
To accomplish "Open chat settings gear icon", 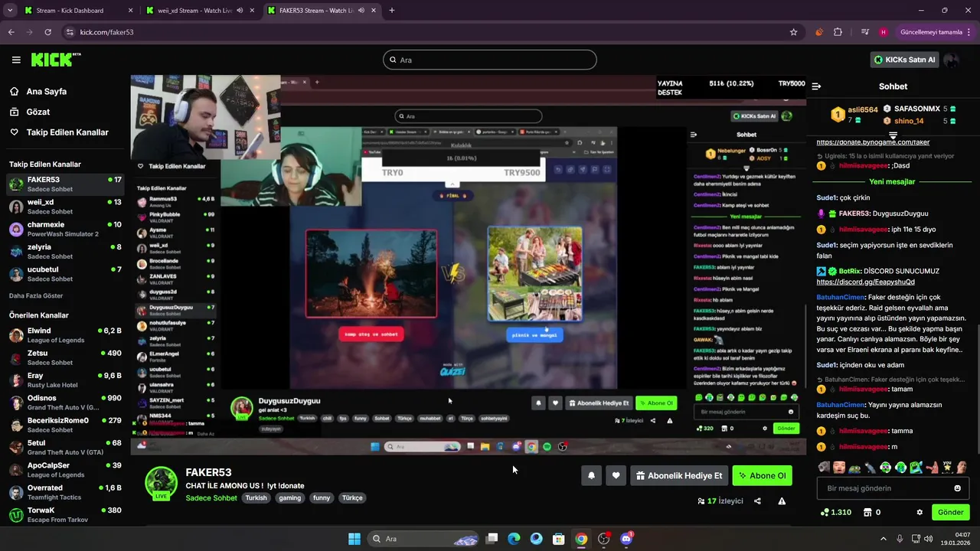I will click(920, 513).
